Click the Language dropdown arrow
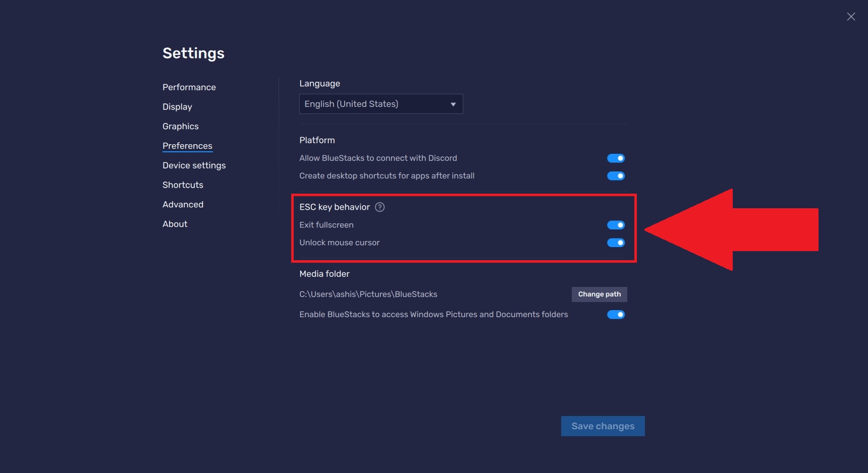Screen dimensions: 868x473 tap(453, 104)
